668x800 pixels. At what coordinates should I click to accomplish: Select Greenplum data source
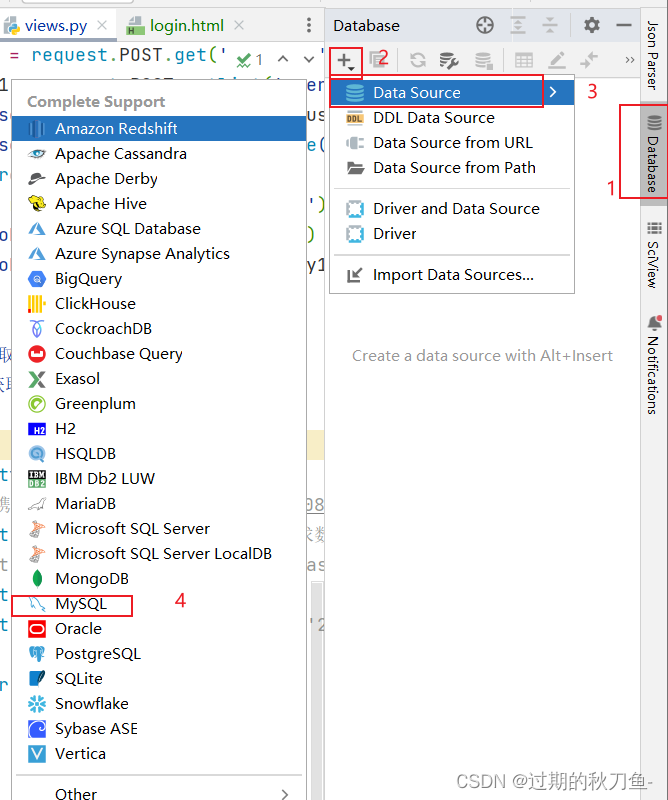click(159, 404)
